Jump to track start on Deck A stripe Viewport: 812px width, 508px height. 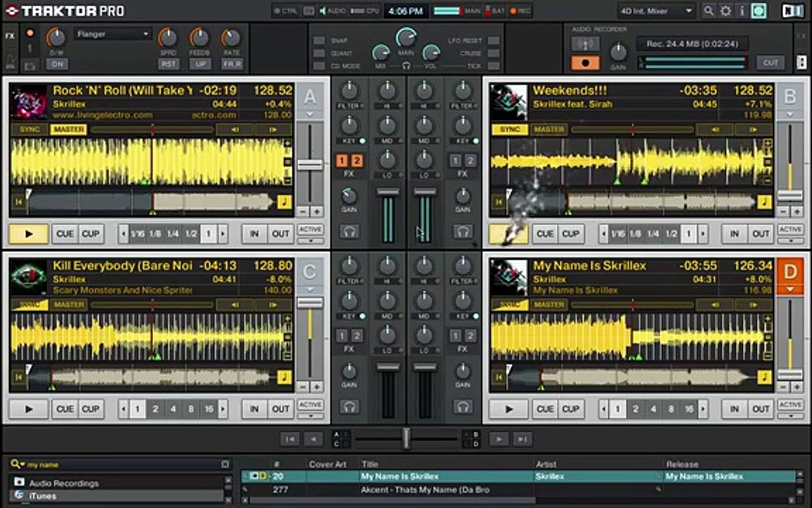pyautogui.click(x=18, y=202)
